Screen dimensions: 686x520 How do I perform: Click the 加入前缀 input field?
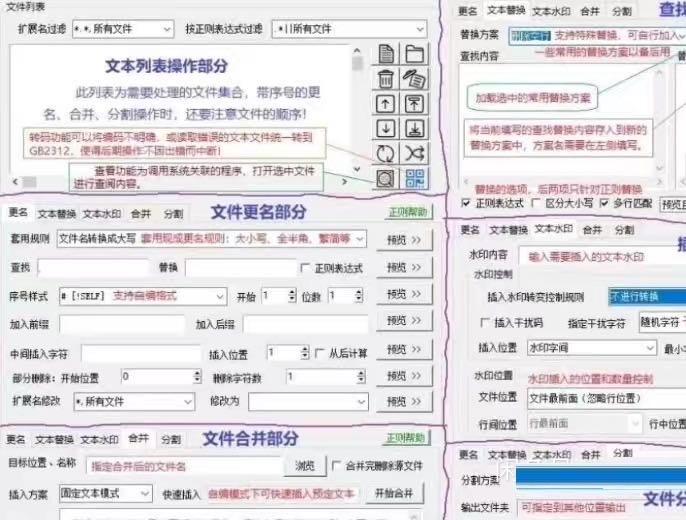121,325
